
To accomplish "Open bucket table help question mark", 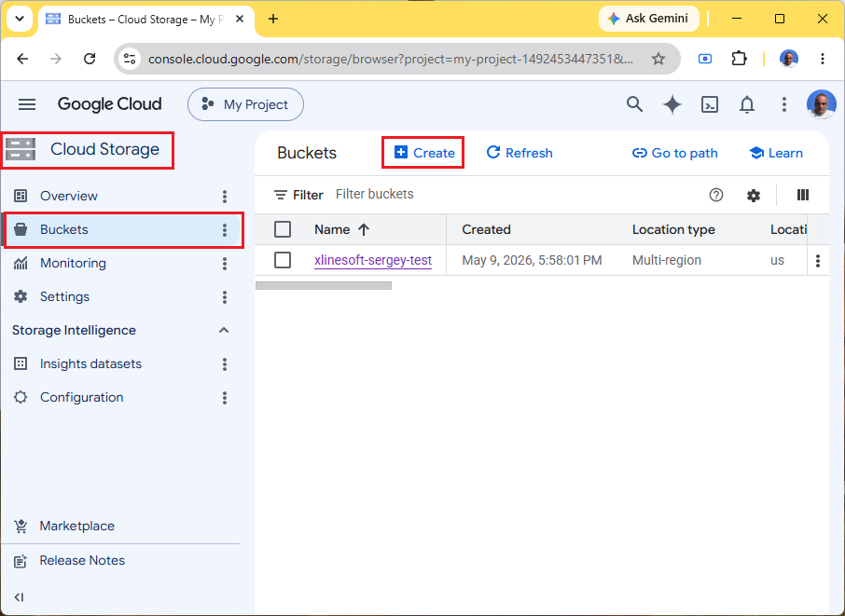I will pyautogui.click(x=715, y=195).
